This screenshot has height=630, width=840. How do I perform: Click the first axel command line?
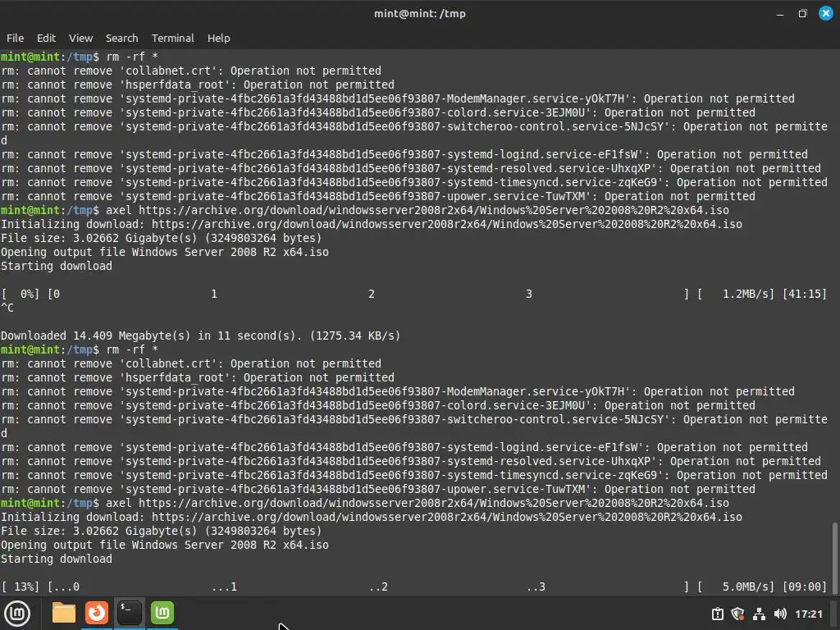[x=365, y=210]
